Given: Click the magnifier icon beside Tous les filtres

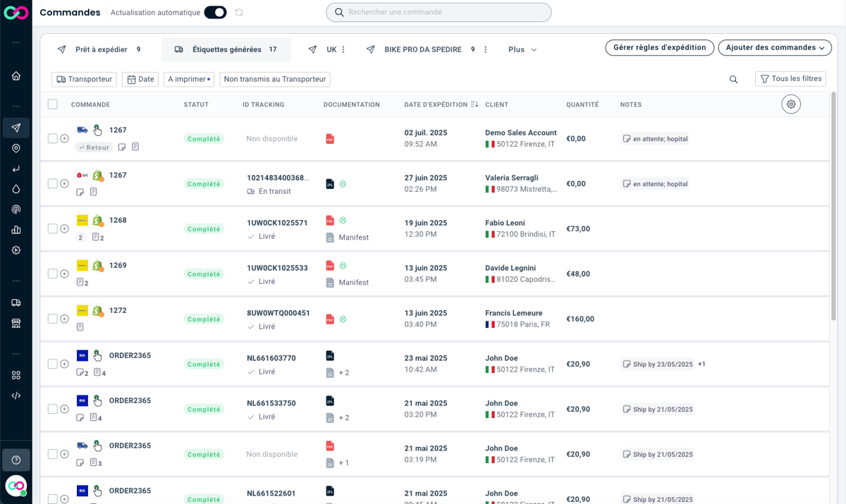Looking at the screenshot, I should pyautogui.click(x=734, y=80).
